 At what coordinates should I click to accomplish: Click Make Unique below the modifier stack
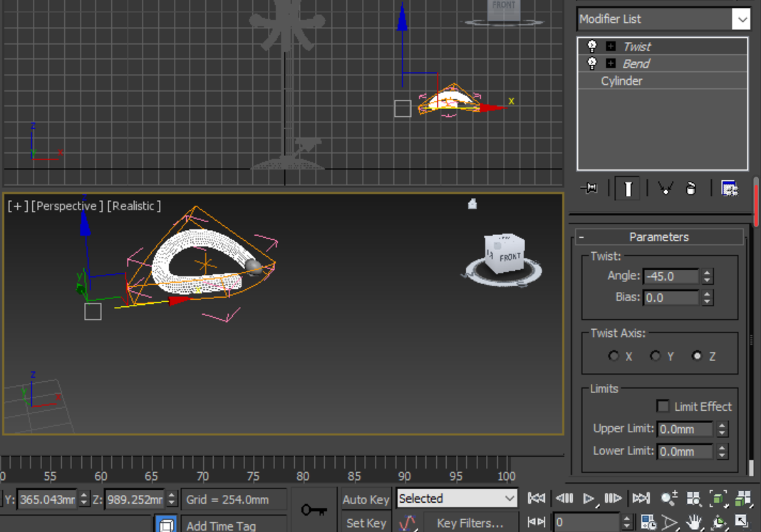[x=666, y=188]
